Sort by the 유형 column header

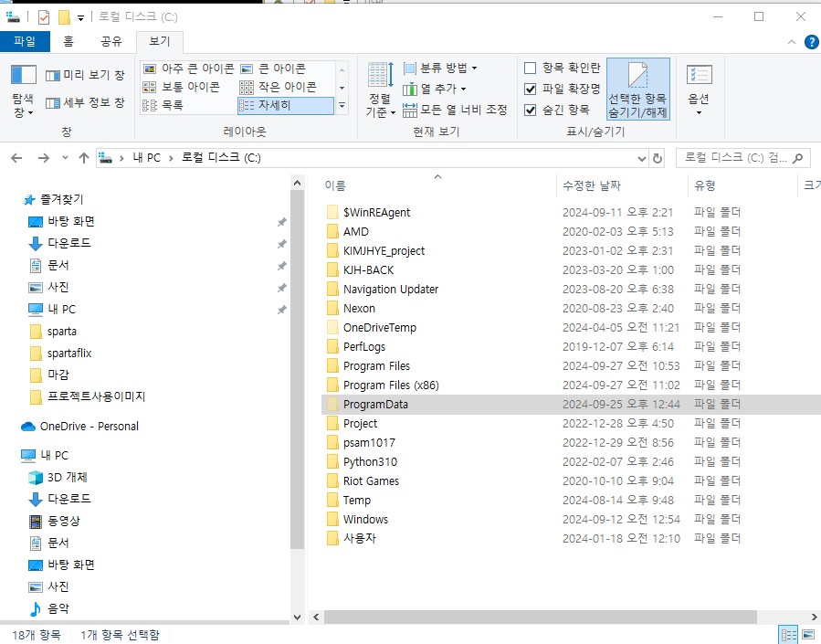743,185
